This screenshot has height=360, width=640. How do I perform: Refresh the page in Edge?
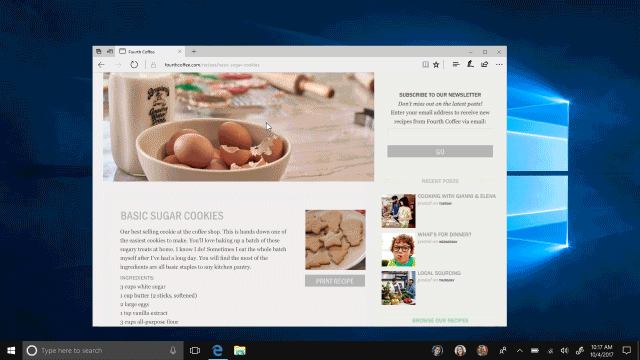(134, 65)
